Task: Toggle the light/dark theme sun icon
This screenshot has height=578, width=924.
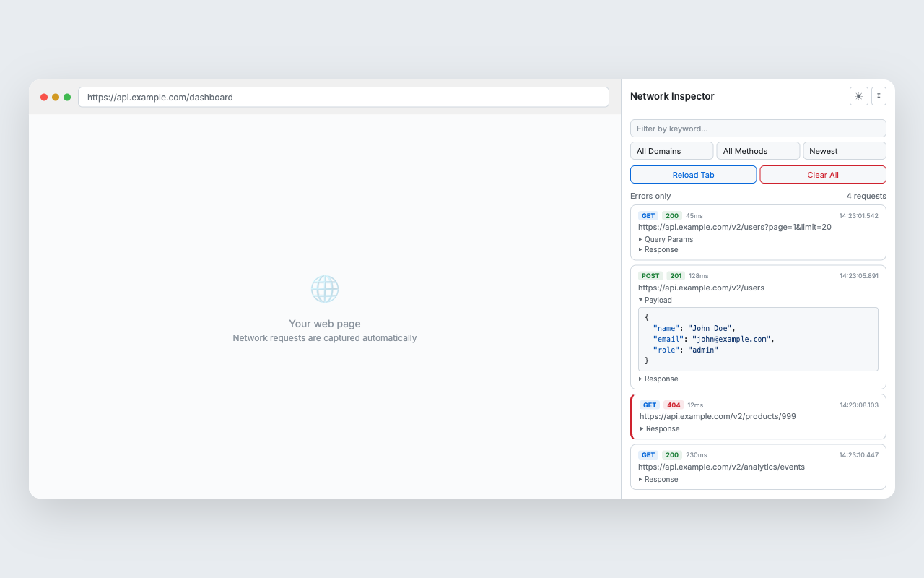Action: [859, 96]
